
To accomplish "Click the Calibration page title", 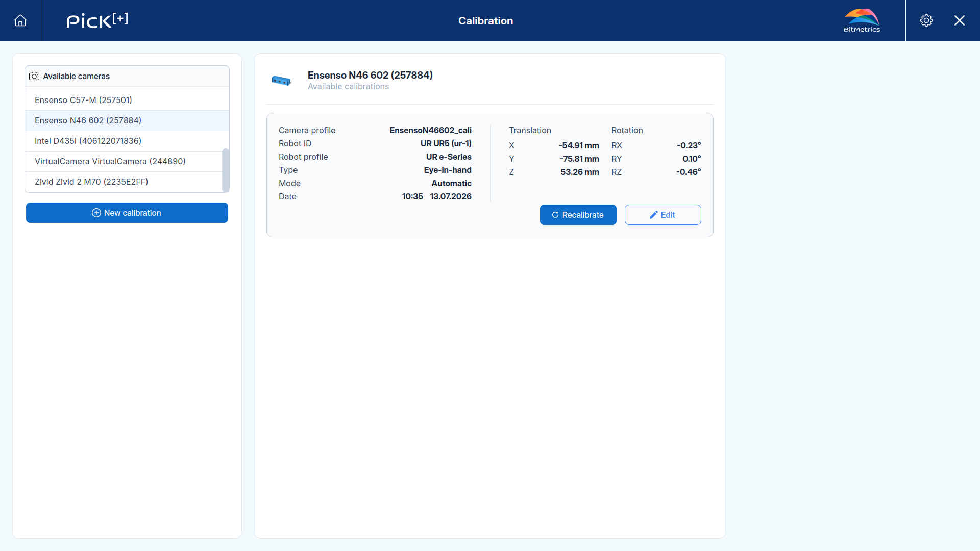I will tap(485, 21).
